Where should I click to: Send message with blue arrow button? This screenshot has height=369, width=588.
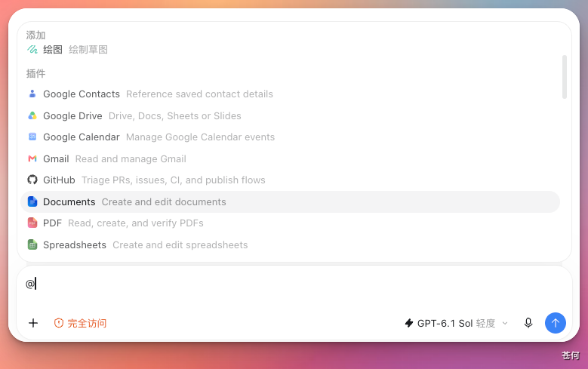(x=555, y=323)
